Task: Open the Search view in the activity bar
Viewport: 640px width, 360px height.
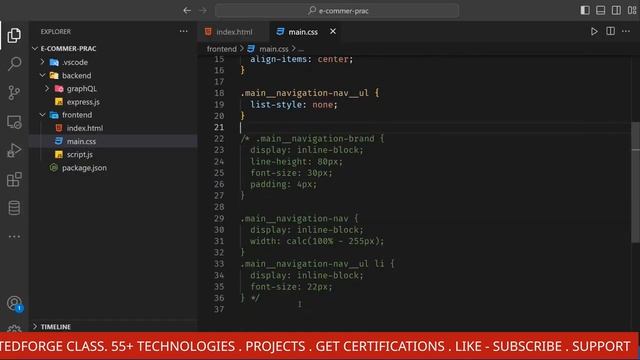Action: (14, 64)
